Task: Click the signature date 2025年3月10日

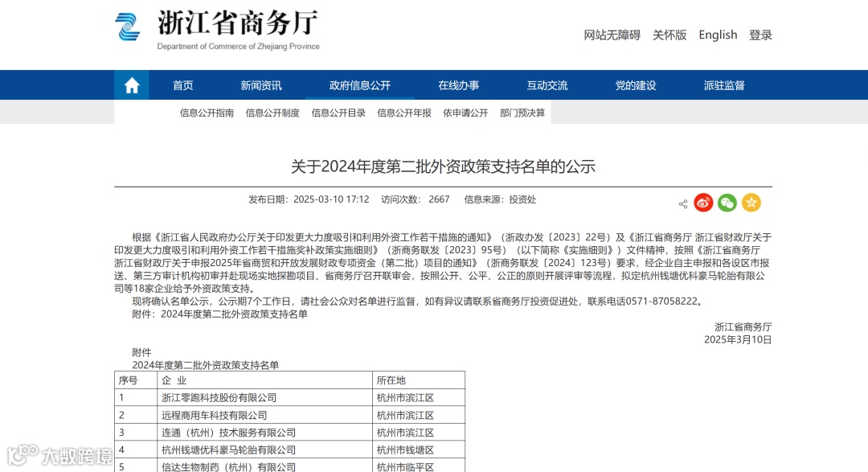Action: 737,339
